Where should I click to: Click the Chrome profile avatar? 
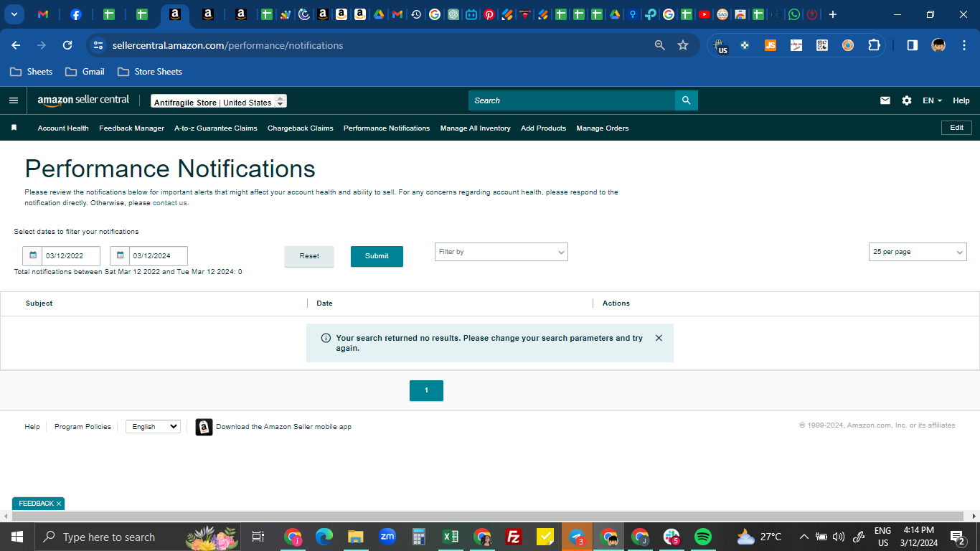point(938,45)
